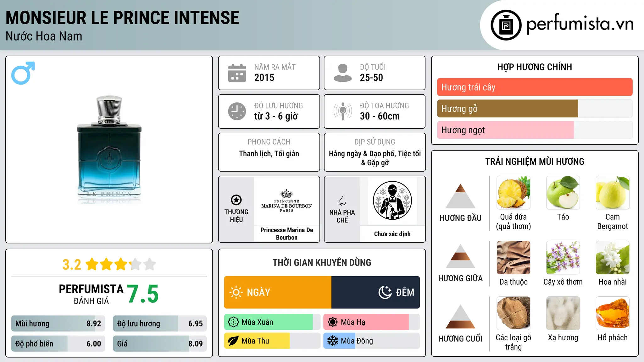
Task: Select the age range 25-50
Action: 371,77
